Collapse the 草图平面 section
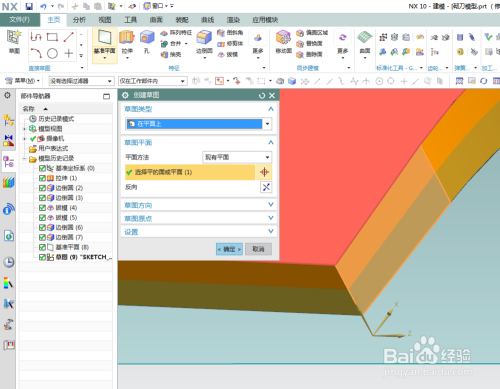The width and height of the screenshot is (500, 389). point(271,143)
